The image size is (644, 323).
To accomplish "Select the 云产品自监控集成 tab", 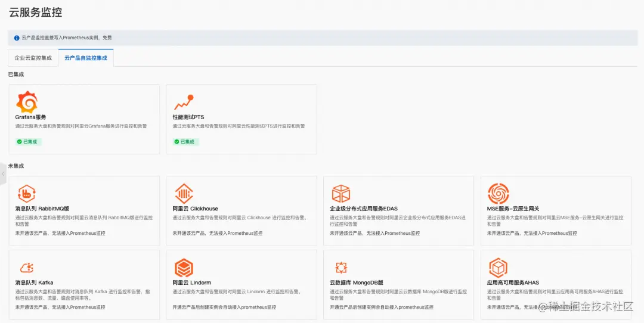I will point(86,58).
